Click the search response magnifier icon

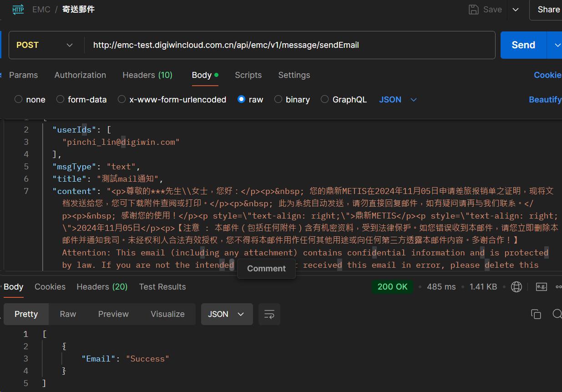pyautogui.click(x=557, y=314)
